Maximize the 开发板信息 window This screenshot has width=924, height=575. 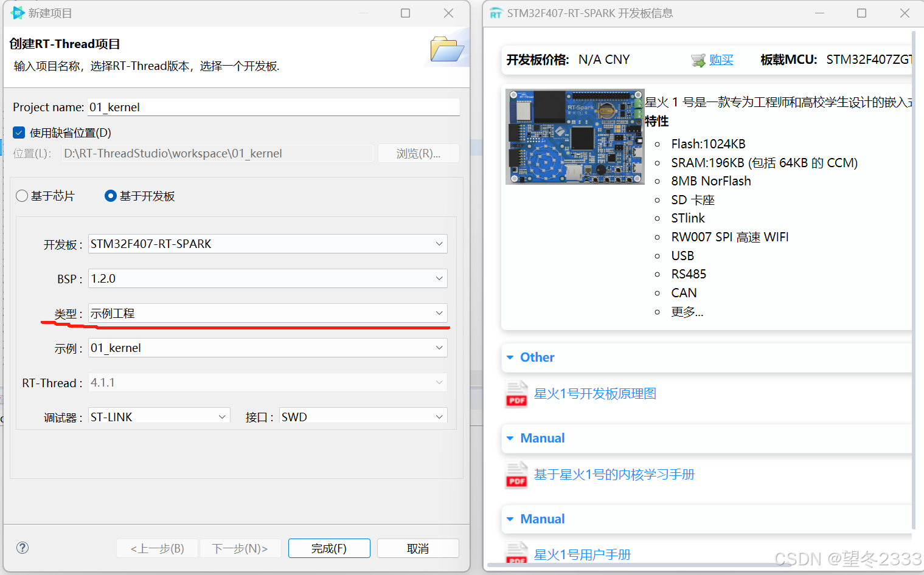click(861, 13)
